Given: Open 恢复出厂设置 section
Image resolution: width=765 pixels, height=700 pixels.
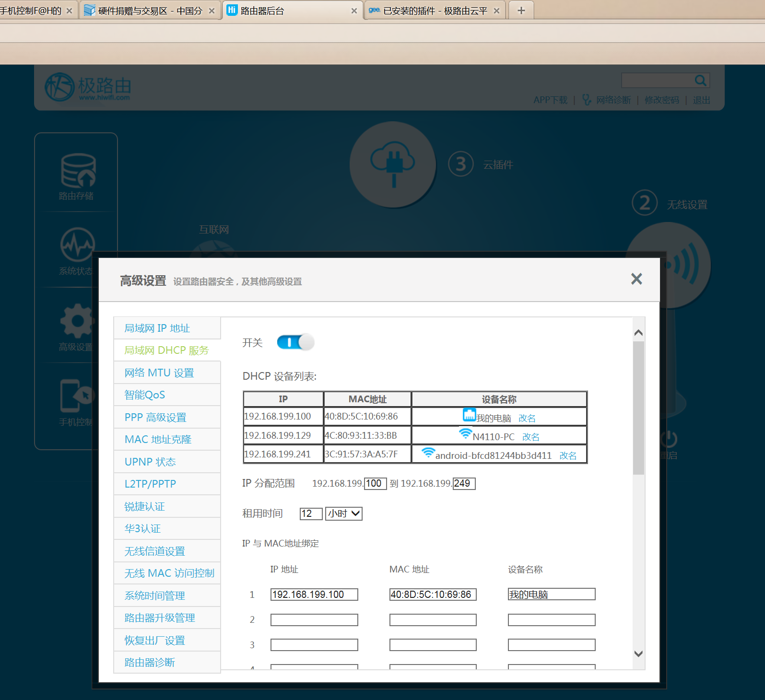Looking at the screenshot, I should click(167, 640).
